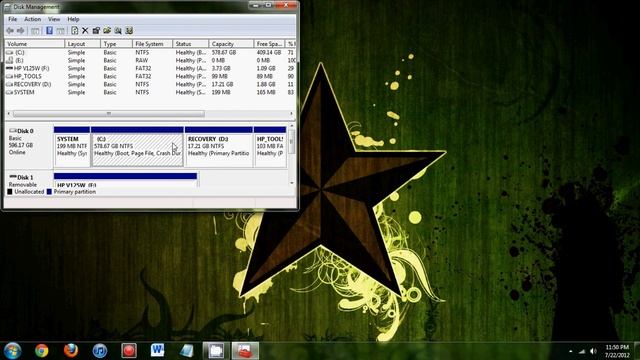Show hidden tray icons arrow

tap(571, 351)
